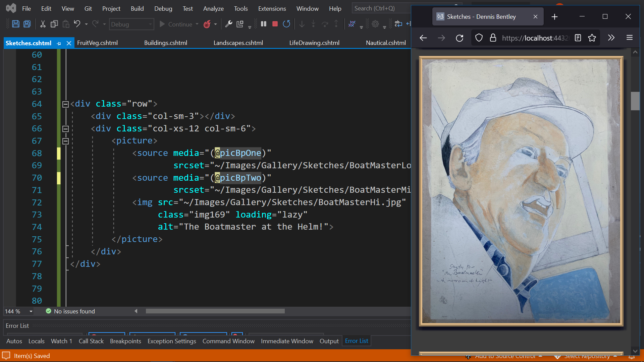Pin the Sketches.cshtml tab
Screen dimensions: 644x362
pyautogui.click(x=59, y=43)
